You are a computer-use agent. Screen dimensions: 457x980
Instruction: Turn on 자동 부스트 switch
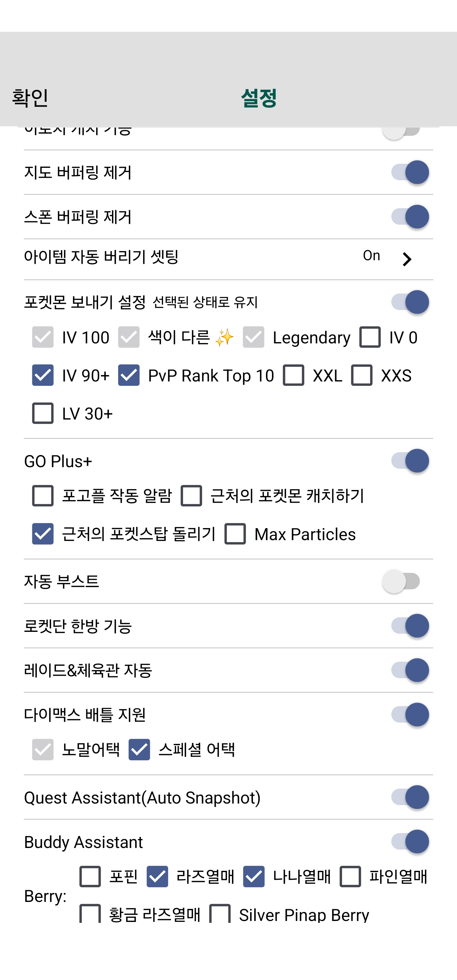401,581
